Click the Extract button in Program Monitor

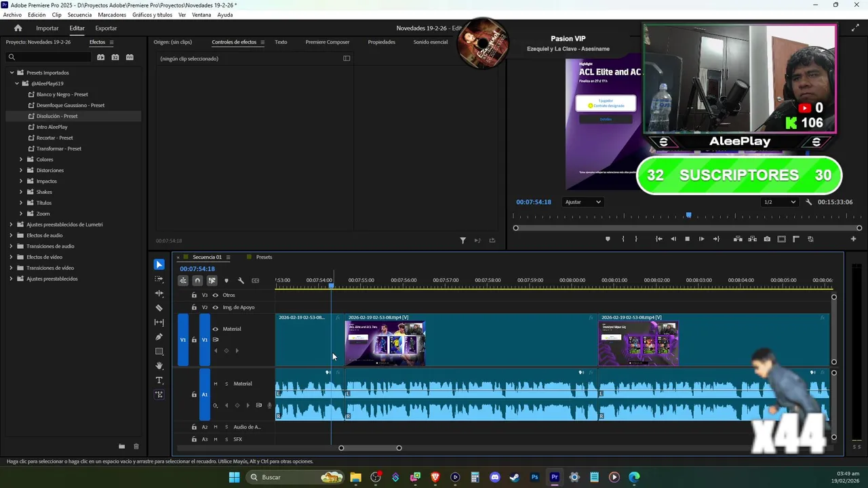click(753, 239)
